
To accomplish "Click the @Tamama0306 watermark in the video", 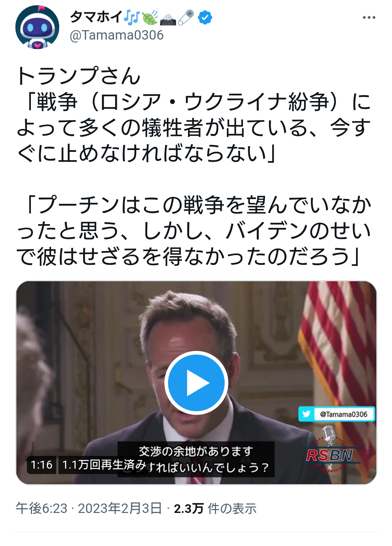I will pyautogui.click(x=336, y=414).
